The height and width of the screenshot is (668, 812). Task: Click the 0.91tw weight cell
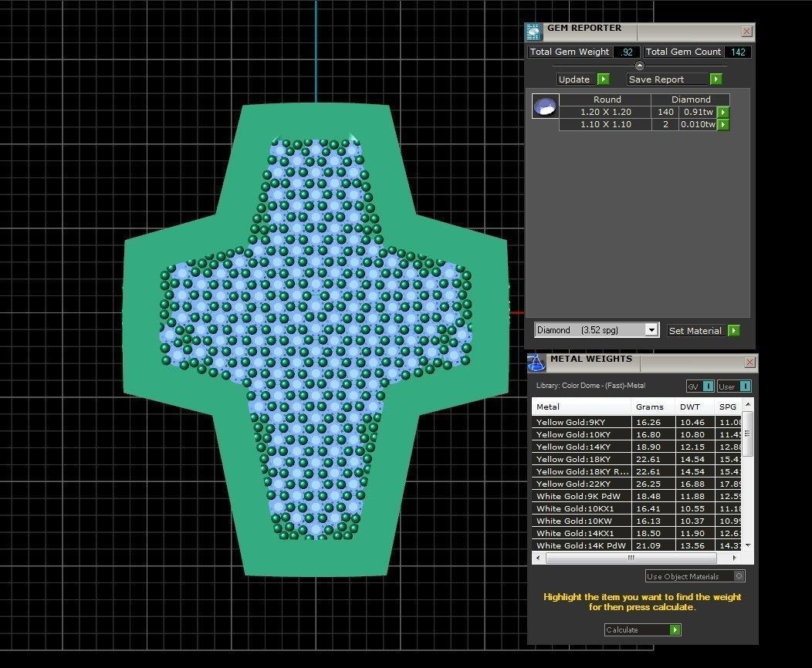click(x=698, y=112)
